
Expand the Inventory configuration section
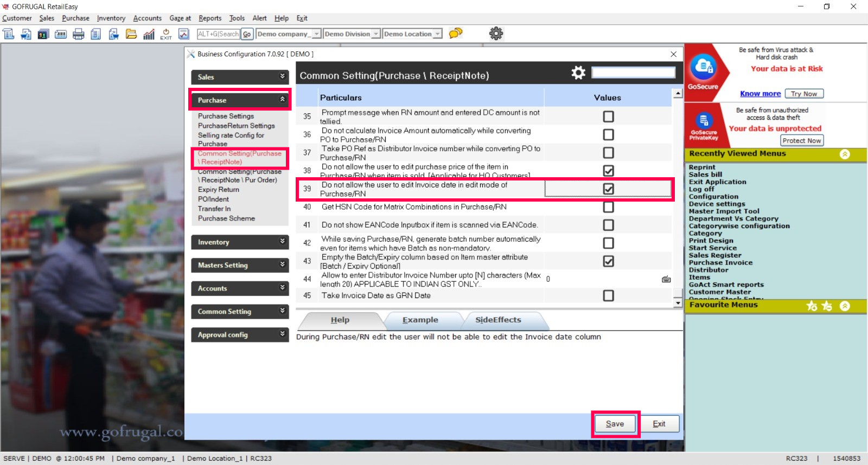[x=240, y=242]
